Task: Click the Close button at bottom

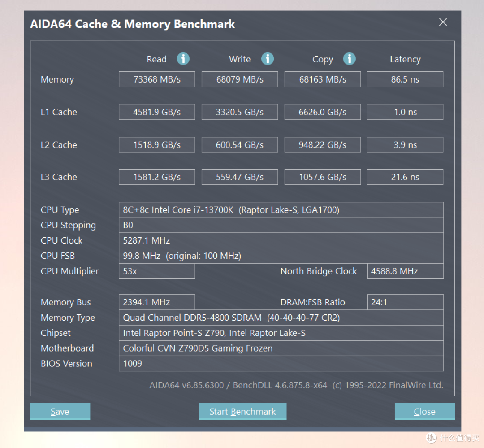Action: [x=424, y=411]
